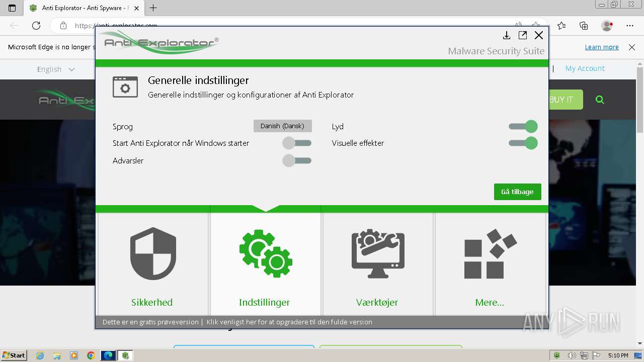This screenshot has height=362, width=644.
Task: Click the Edge back arrow button
Action: [14, 26]
